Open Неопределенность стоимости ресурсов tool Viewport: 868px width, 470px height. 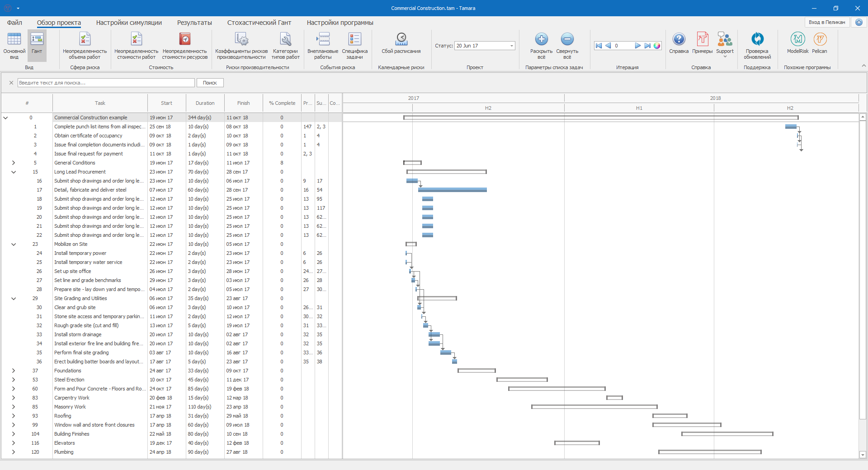point(184,44)
